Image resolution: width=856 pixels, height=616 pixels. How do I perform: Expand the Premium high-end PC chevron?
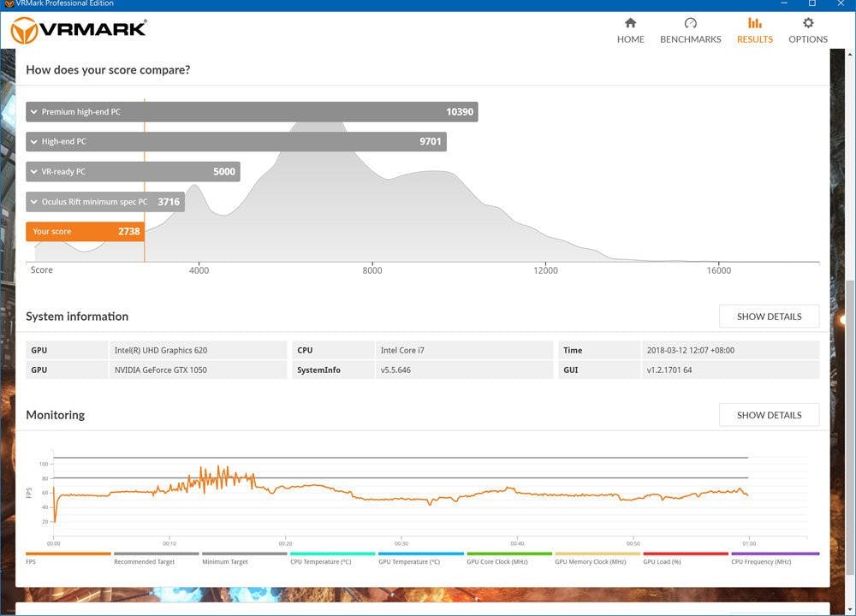34,112
